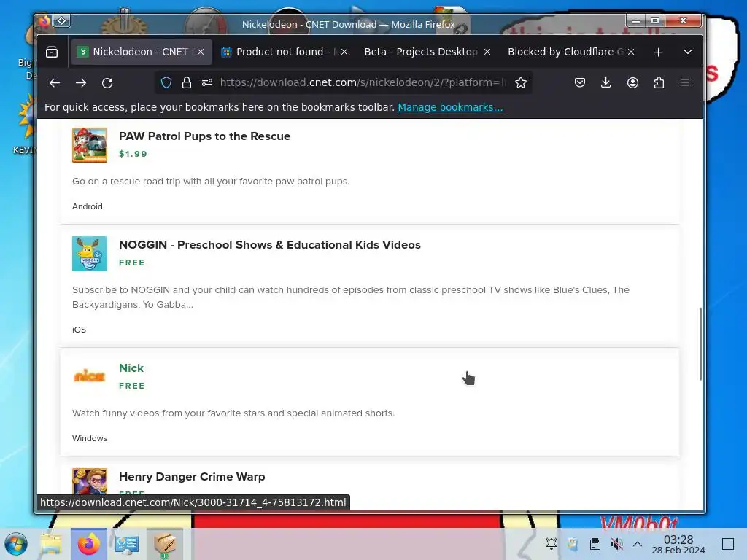Click the iOS platform label

coord(79,330)
